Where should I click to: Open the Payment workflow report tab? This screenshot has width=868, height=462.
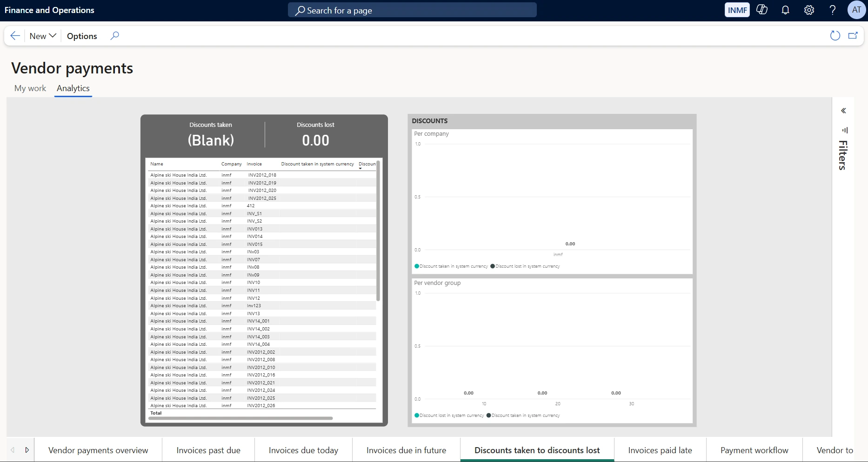click(754, 450)
